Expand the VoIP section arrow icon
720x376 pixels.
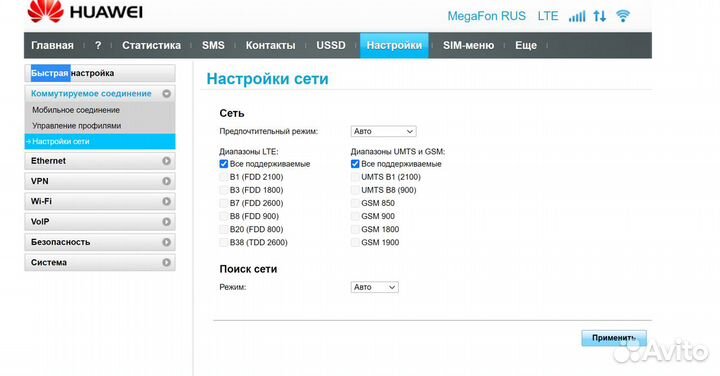click(x=166, y=222)
